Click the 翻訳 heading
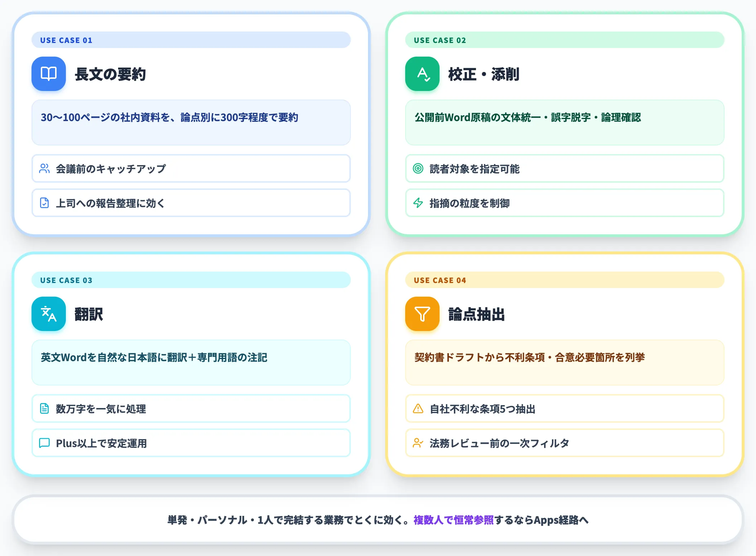Viewport: 756px width, 556px height. 89,314
